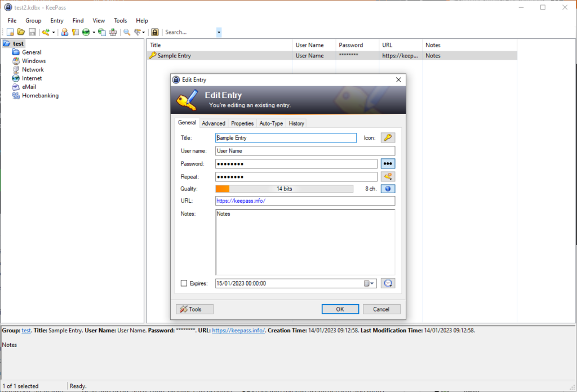This screenshot has height=392, width=577.
Task: Switch to the Auto-Type tab
Action: pos(271,123)
